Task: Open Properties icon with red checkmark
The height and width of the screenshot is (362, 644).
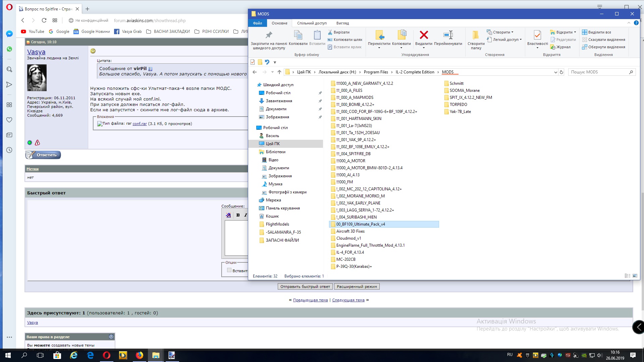Action: 537,35
